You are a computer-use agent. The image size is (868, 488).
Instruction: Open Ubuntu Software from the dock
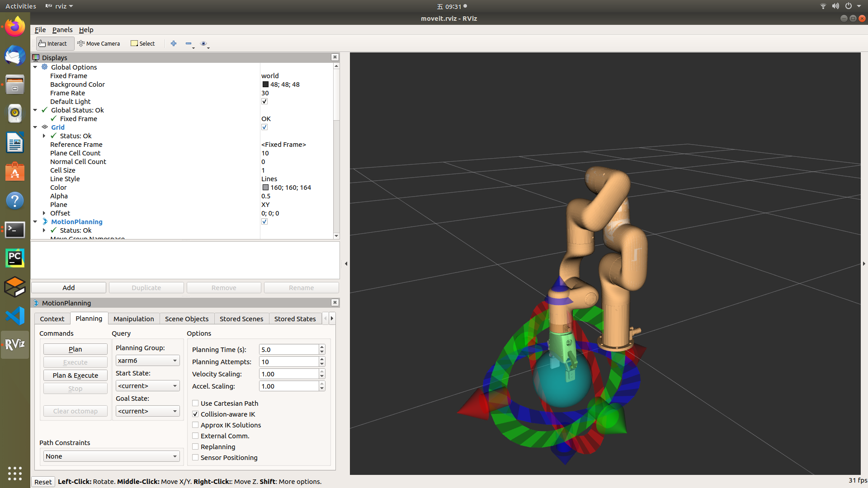[15, 171]
